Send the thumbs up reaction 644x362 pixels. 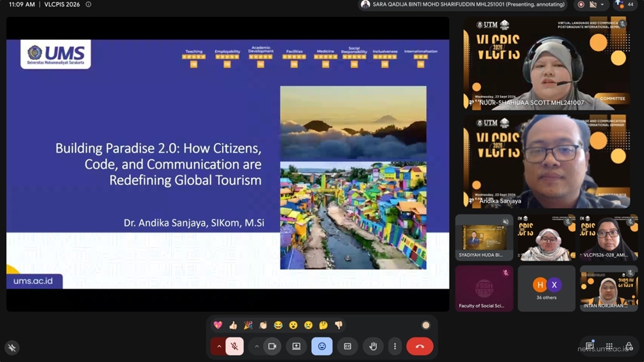pos(233,325)
